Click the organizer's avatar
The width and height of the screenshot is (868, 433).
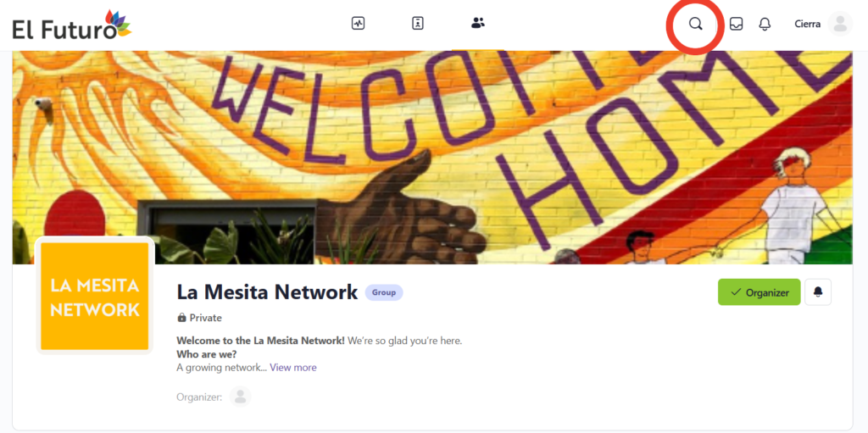(240, 397)
